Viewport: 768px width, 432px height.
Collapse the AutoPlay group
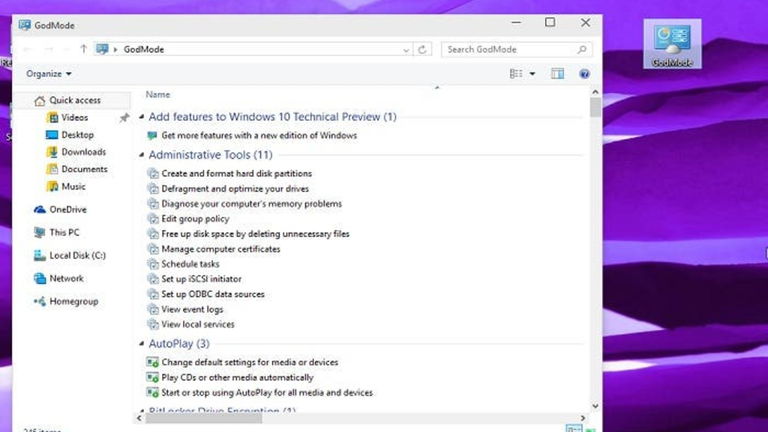[142, 344]
